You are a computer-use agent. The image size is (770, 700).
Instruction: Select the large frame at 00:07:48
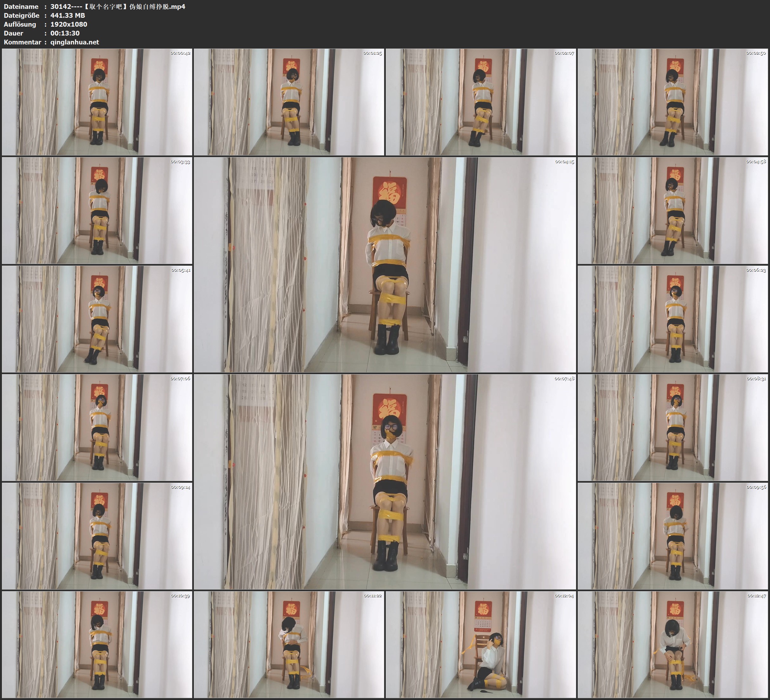click(385, 481)
